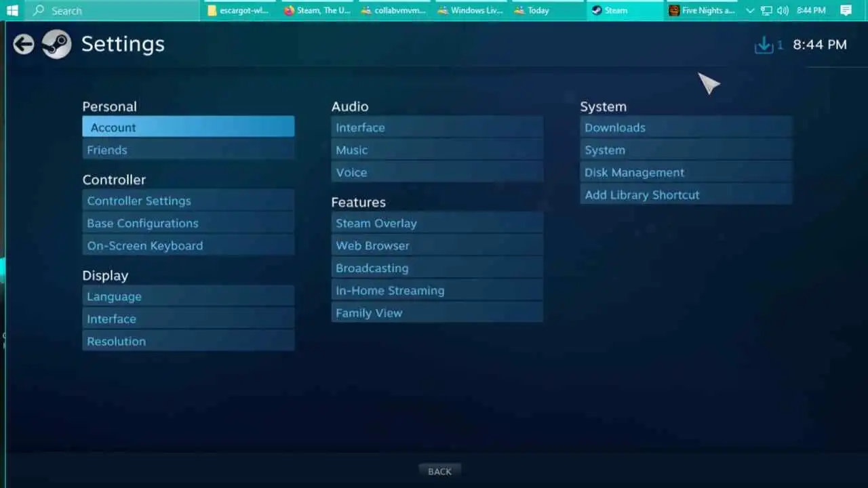Image resolution: width=868 pixels, height=488 pixels.
Task: Open the taskbar volume icon
Action: click(783, 10)
